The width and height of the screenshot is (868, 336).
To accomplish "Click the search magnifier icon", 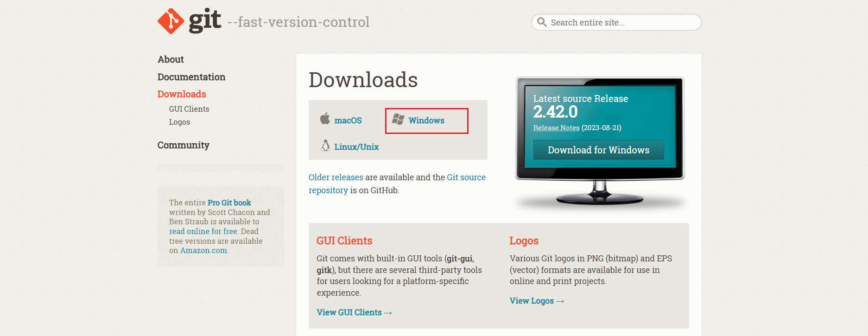I will [x=541, y=22].
